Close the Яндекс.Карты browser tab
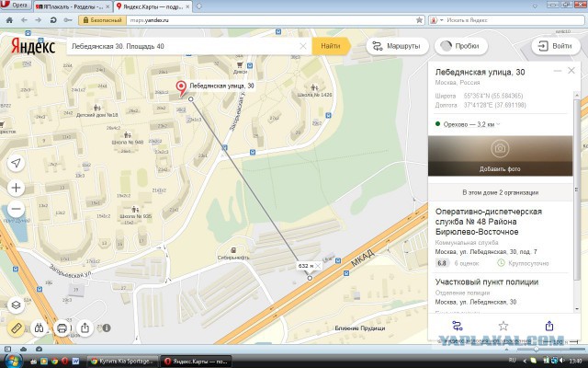588x368 pixels. pyautogui.click(x=187, y=6)
